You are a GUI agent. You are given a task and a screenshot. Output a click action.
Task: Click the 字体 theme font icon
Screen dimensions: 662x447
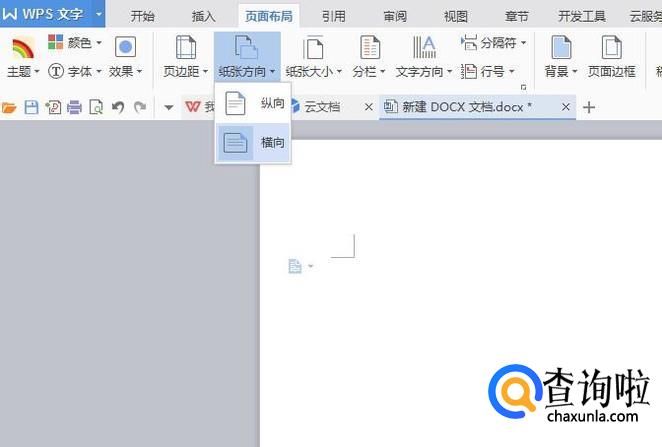56,71
